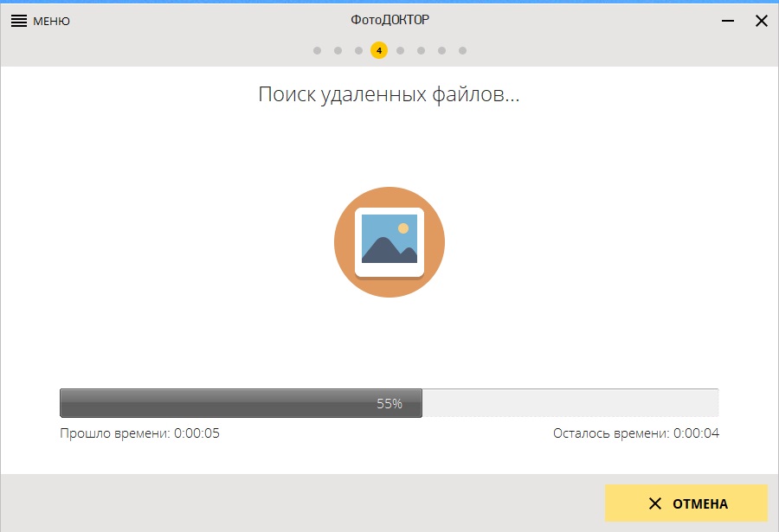Click the X icon inside the ОТМЕНА button
This screenshot has width=779, height=532.
[x=655, y=503]
